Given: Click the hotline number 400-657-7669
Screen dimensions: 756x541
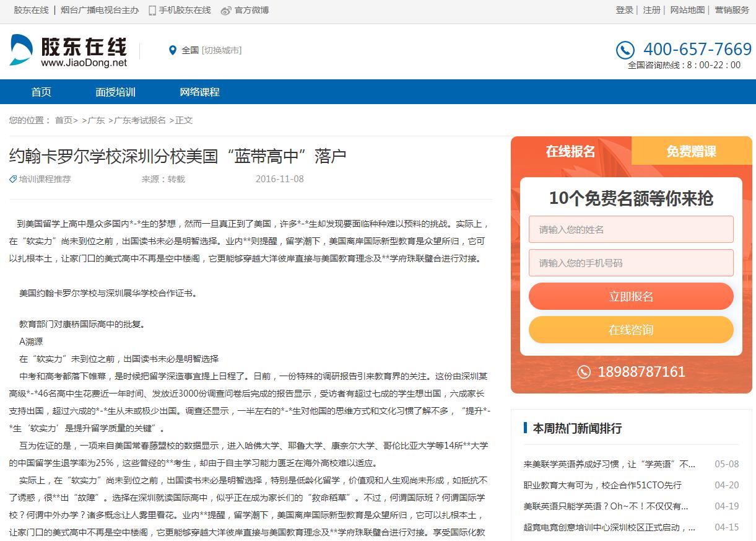Looking at the screenshot, I should click(x=697, y=49).
